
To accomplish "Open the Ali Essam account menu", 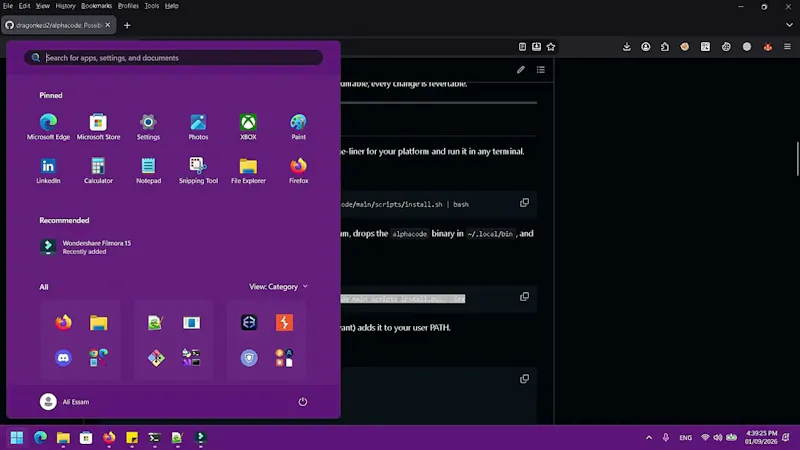I will [64, 402].
